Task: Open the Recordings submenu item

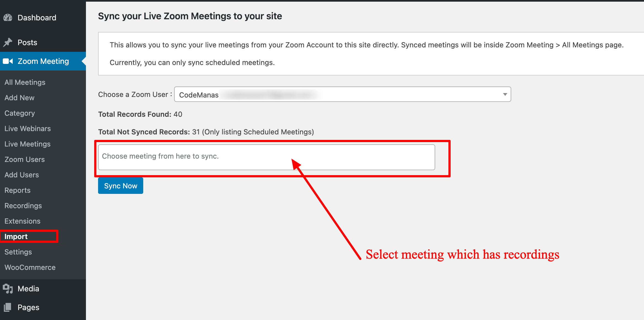Action: click(23, 206)
